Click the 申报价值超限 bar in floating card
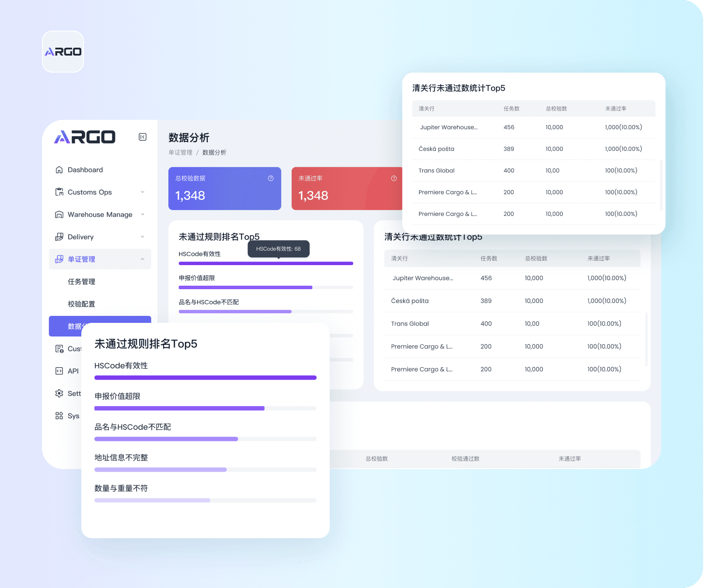 pos(206,408)
